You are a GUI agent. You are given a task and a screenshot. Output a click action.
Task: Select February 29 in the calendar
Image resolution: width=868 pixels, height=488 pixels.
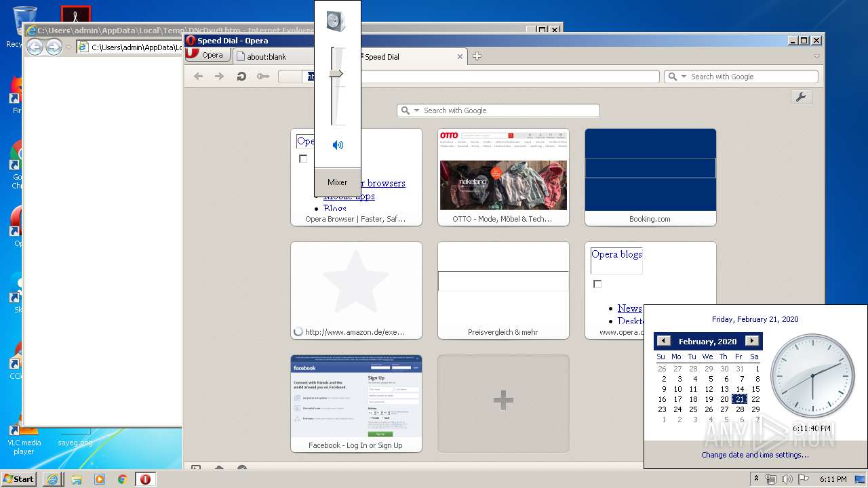pyautogui.click(x=755, y=409)
